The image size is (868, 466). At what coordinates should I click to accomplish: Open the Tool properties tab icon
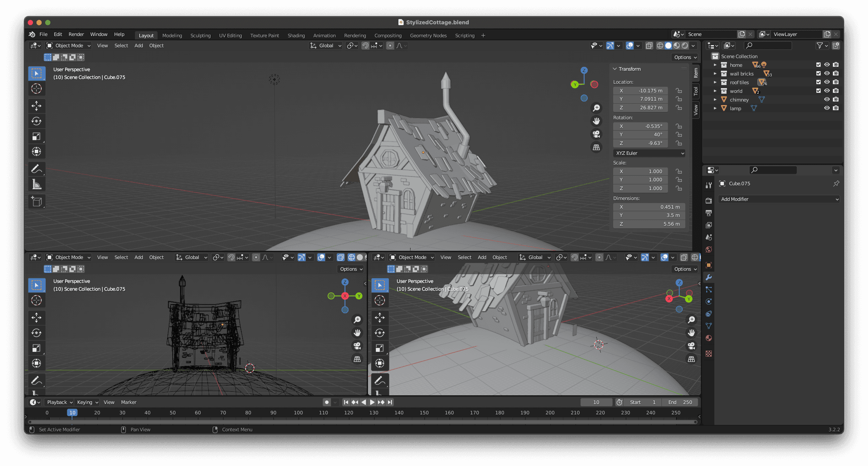[708, 185]
